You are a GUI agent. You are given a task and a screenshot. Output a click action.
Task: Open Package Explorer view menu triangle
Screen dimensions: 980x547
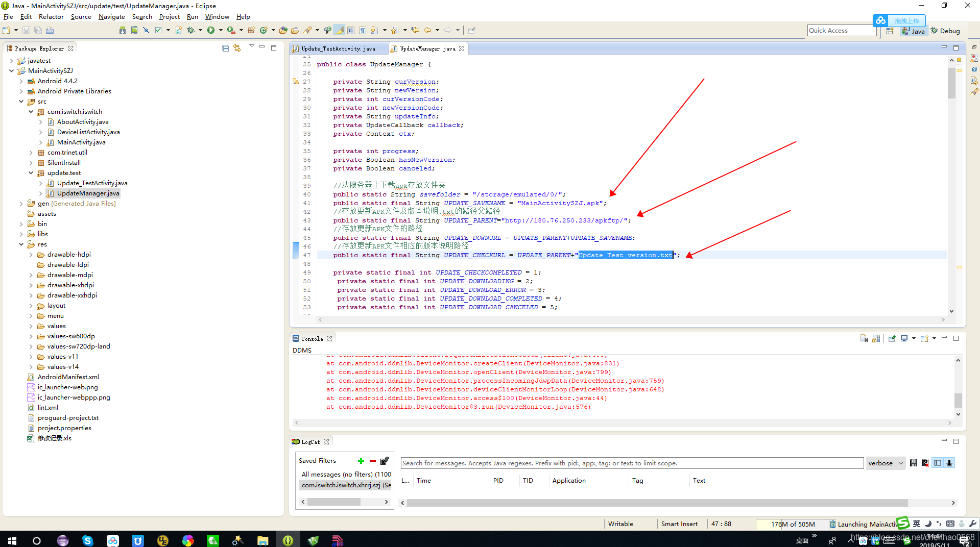click(251, 46)
